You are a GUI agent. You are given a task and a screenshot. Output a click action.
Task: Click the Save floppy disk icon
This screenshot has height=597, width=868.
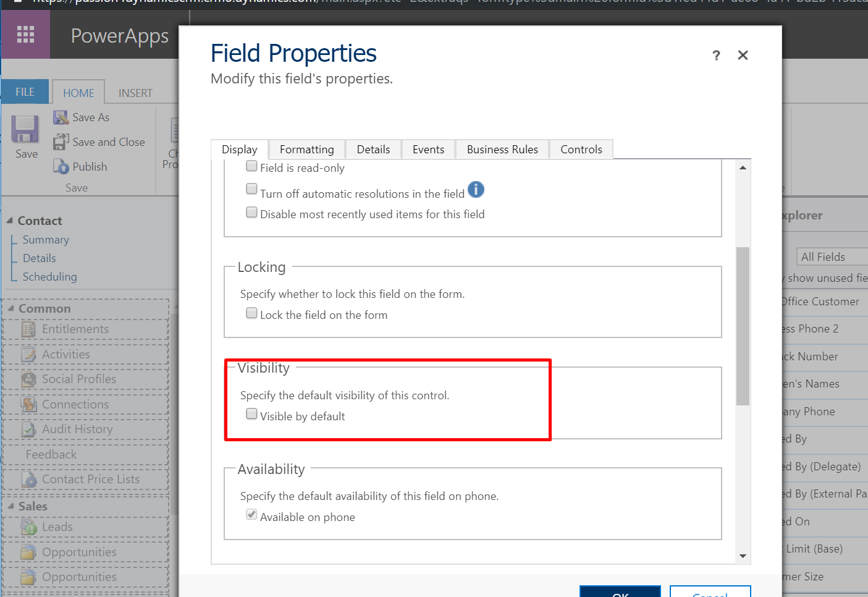[25, 130]
